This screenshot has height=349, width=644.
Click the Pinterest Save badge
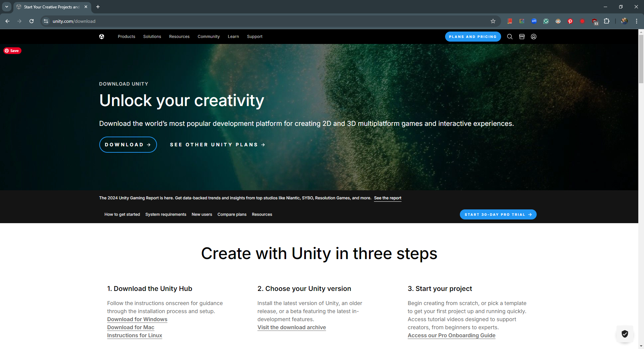click(12, 51)
